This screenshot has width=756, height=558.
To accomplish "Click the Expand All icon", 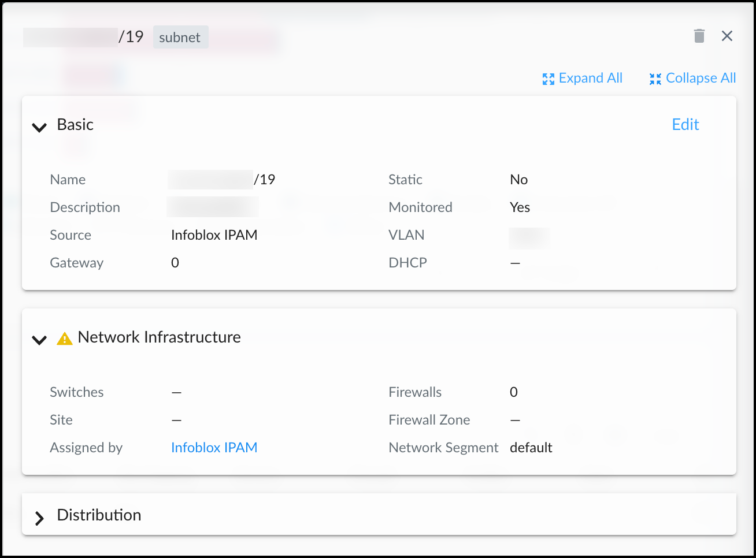I will 547,79.
